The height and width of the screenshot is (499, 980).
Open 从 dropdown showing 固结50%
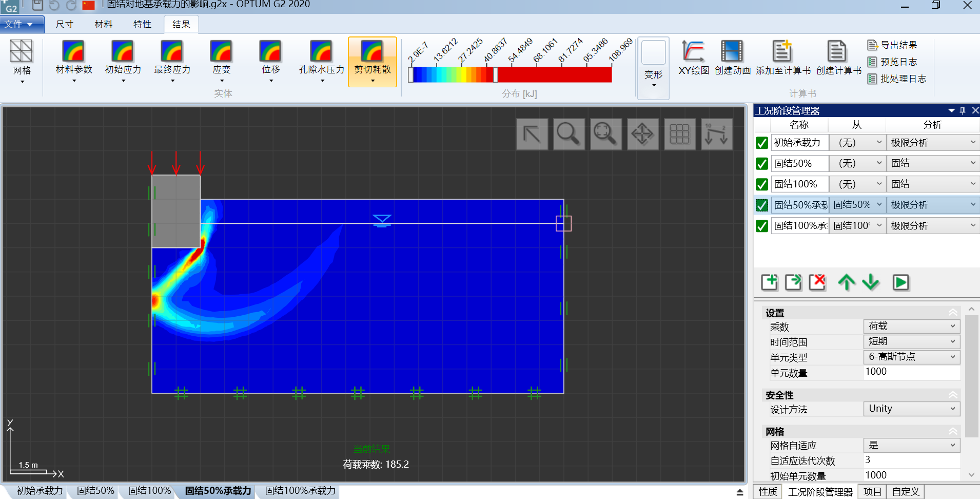[857, 205]
